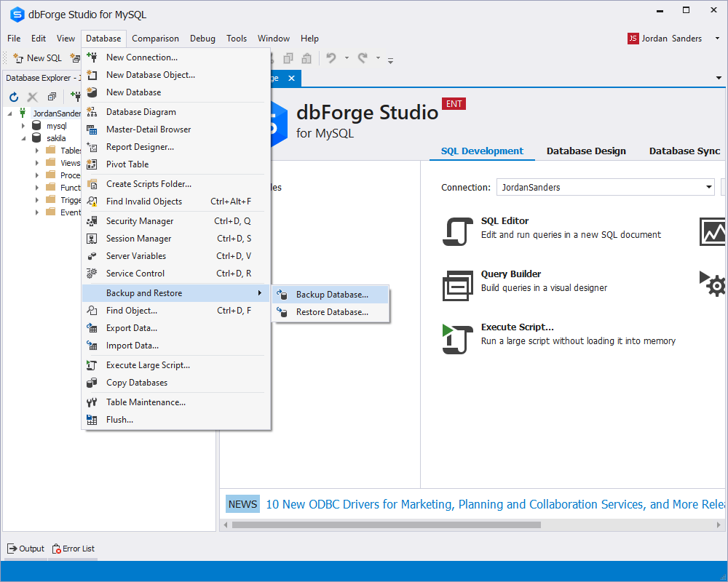Choose Flush... from the Database menu

tap(175, 420)
